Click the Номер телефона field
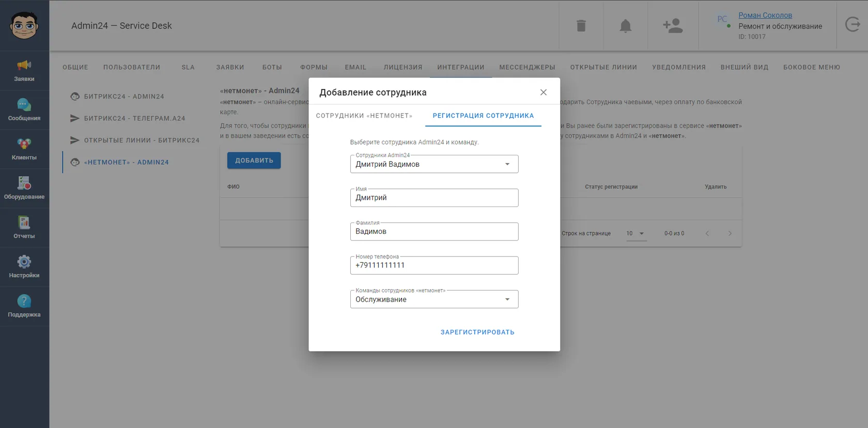The height and width of the screenshot is (428, 868). (x=434, y=265)
